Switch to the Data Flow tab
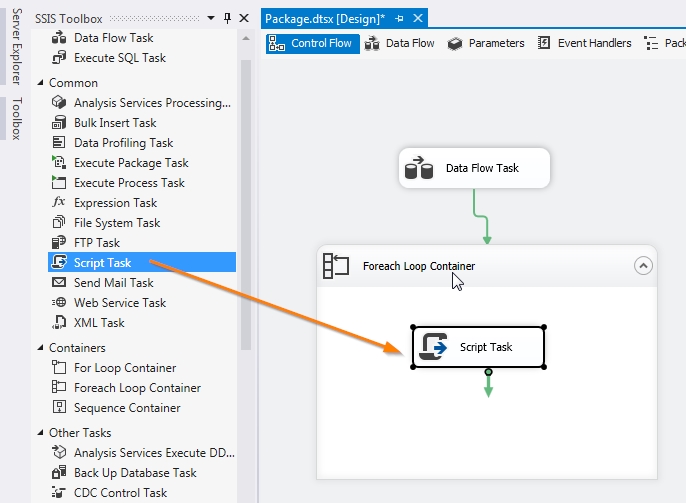This screenshot has height=503, width=686. [399, 44]
